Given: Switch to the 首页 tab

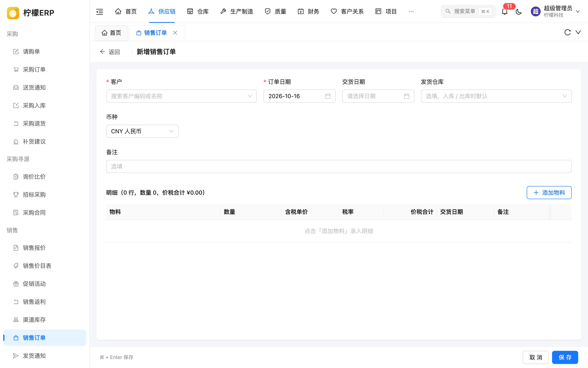Looking at the screenshot, I should click(x=111, y=33).
